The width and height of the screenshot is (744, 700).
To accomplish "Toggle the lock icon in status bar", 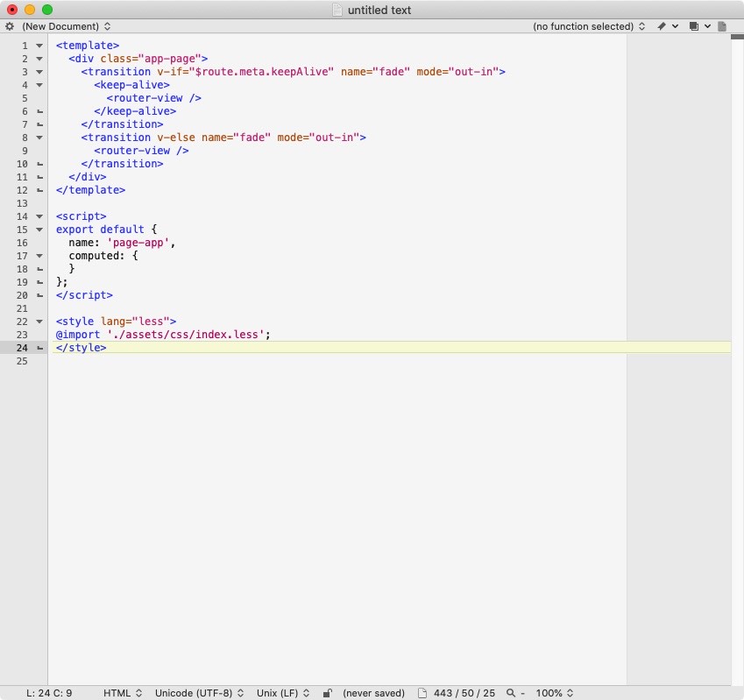I will click(328, 693).
